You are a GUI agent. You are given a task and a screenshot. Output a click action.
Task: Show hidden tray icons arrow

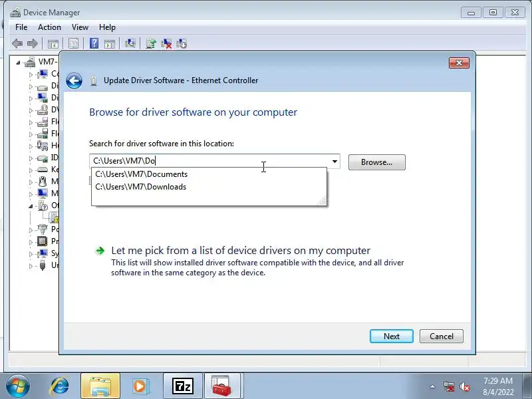(x=433, y=386)
